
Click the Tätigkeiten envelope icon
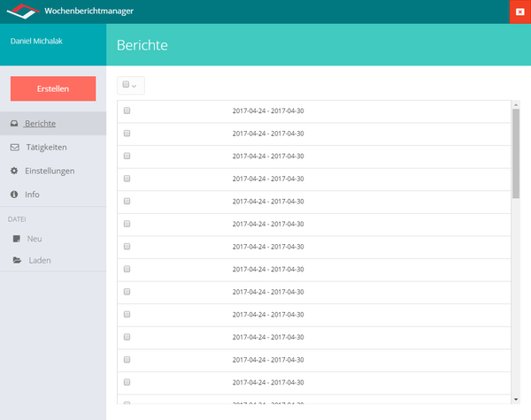point(14,147)
